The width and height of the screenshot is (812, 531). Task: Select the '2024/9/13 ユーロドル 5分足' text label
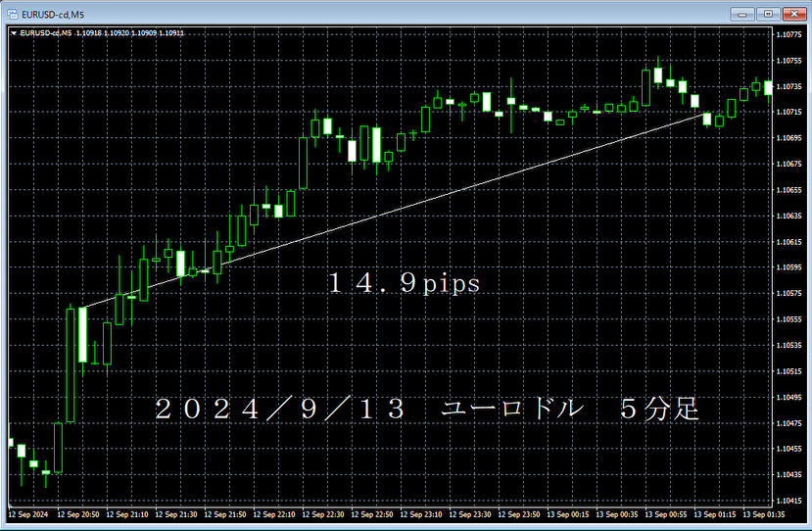(x=427, y=409)
